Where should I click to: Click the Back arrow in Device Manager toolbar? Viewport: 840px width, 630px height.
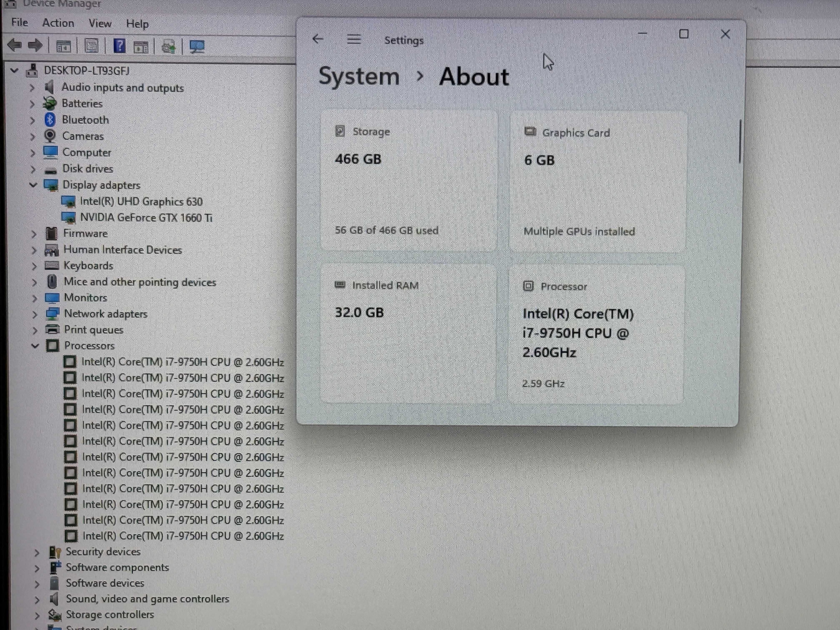tap(14, 46)
